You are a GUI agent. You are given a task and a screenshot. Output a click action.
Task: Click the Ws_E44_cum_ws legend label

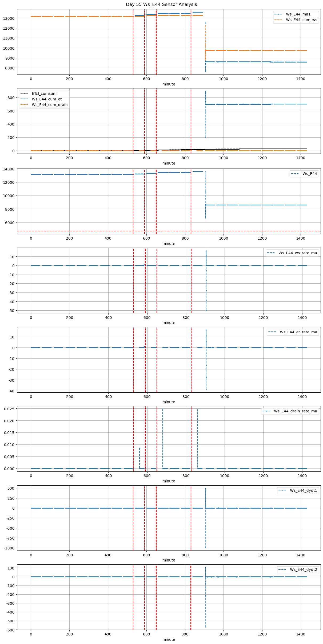(301, 20)
